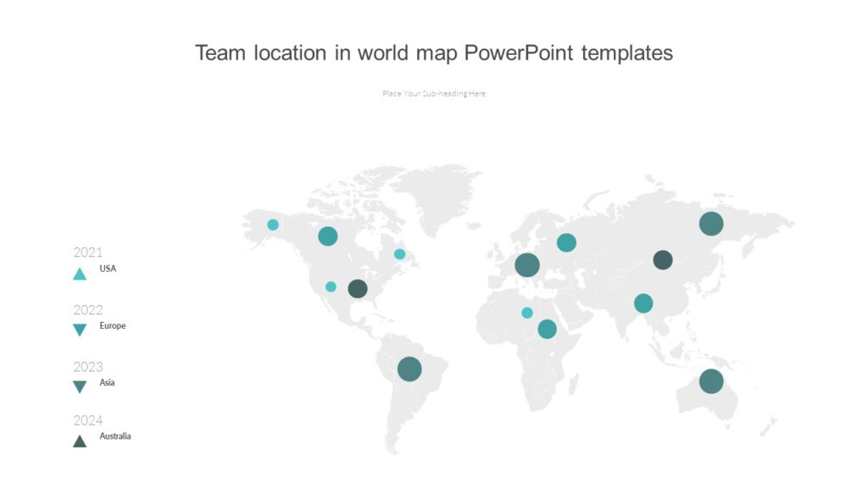The height and width of the screenshot is (488, 868).
Task: Collapse the 2024 legend section
Action: 87,419
